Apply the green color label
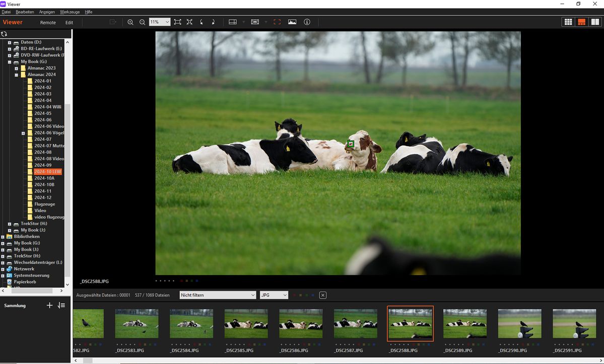This screenshot has height=364, width=604. (307, 295)
